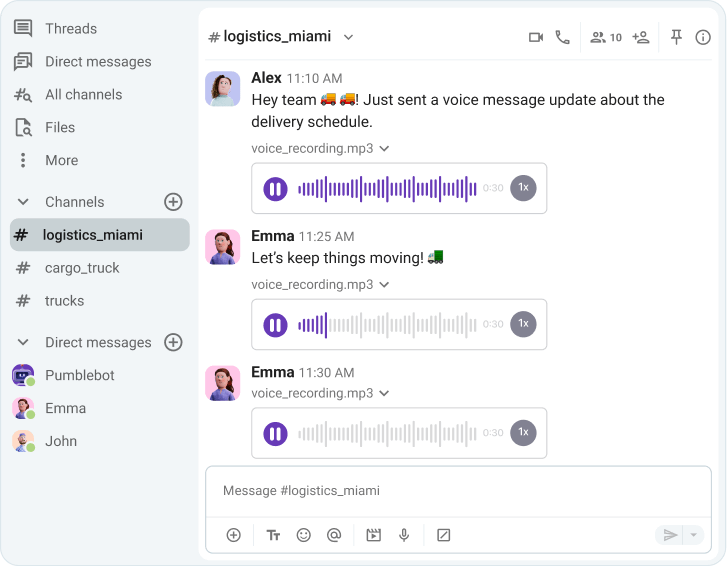Seek within Alex's voice recording waveform
Image resolution: width=727 pixels, height=567 pixels.
click(388, 188)
